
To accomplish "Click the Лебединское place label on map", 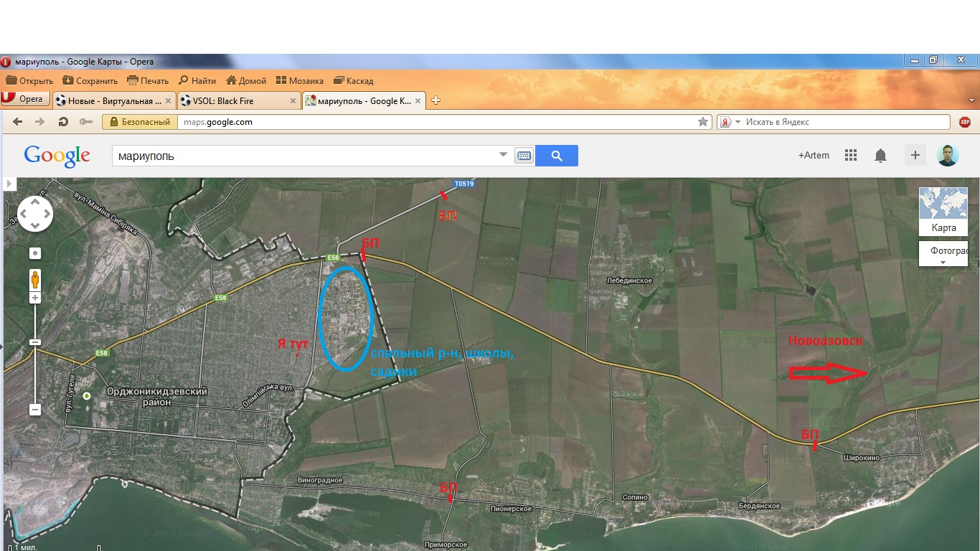I will [628, 281].
